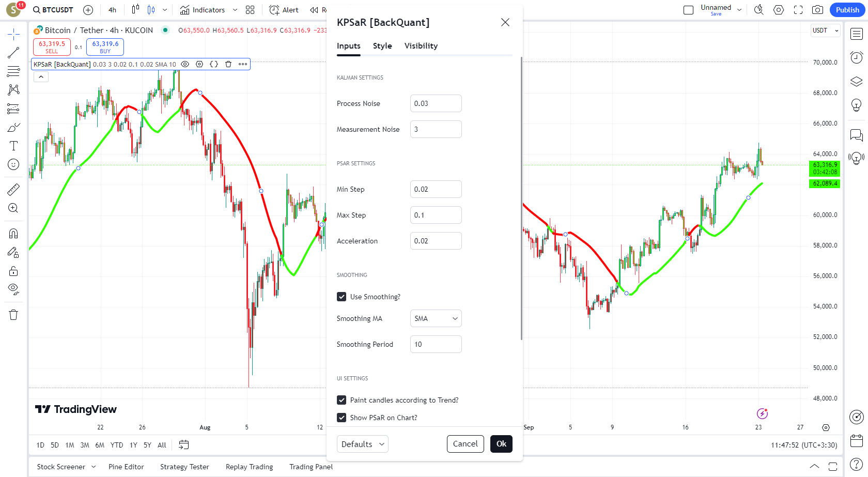The image size is (868, 477).
Task: Open the calendar panel
Action: 857,441
